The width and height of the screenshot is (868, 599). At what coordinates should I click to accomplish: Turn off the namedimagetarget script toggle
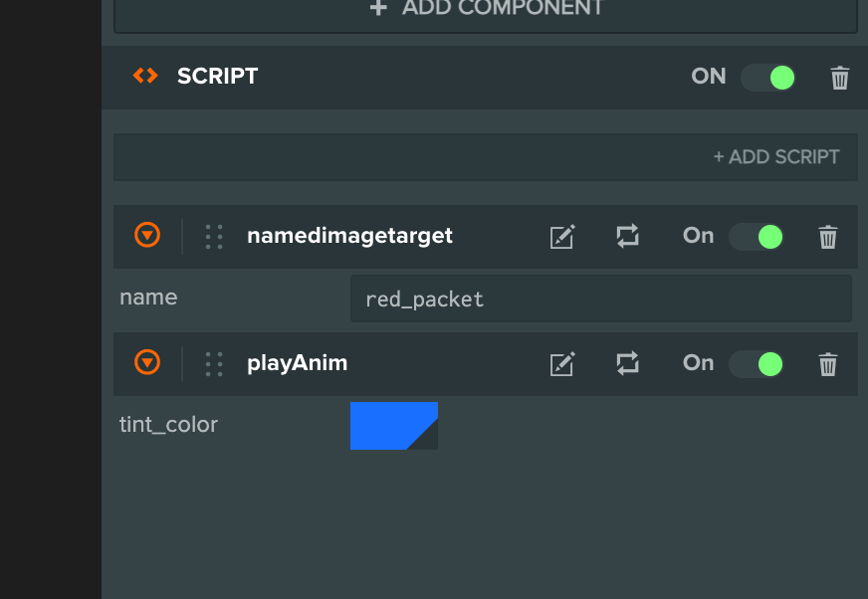coord(757,237)
